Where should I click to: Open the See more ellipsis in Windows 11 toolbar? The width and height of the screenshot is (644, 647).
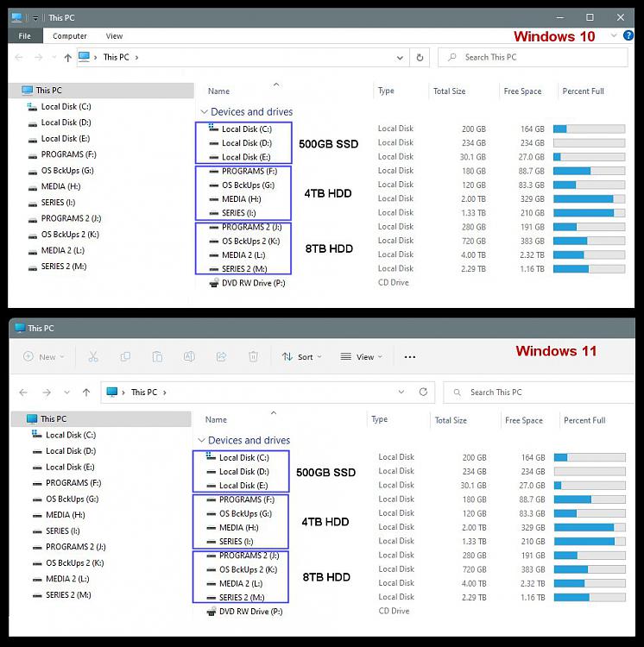pyautogui.click(x=410, y=357)
